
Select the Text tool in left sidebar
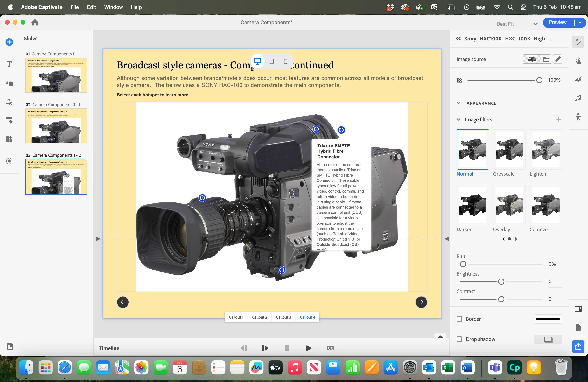[9, 64]
